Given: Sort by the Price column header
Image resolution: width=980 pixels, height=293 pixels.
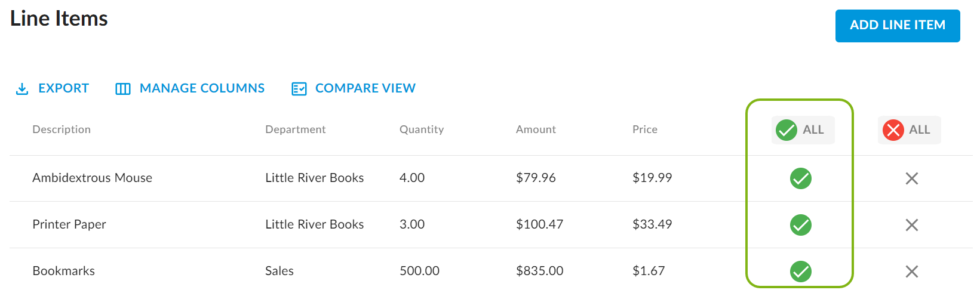Looking at the screenshot, I should [x=644, y=129].
